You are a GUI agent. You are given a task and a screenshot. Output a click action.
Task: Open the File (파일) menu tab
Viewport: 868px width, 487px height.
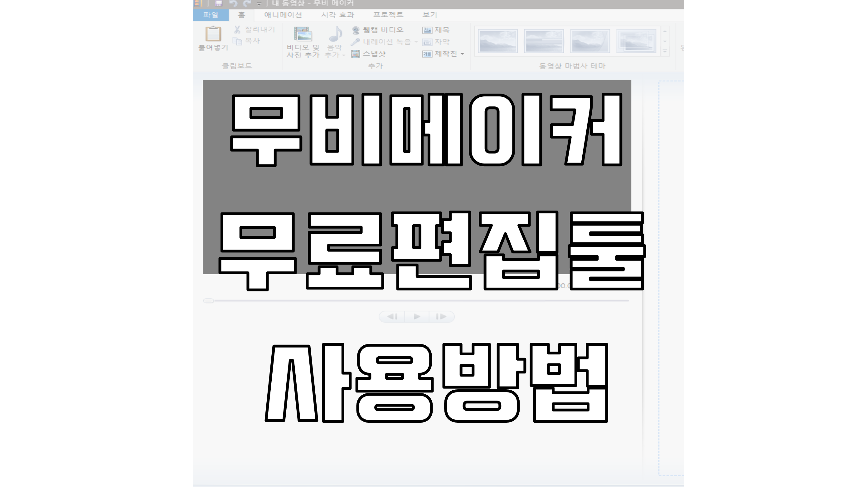click(x=211, y=15)
